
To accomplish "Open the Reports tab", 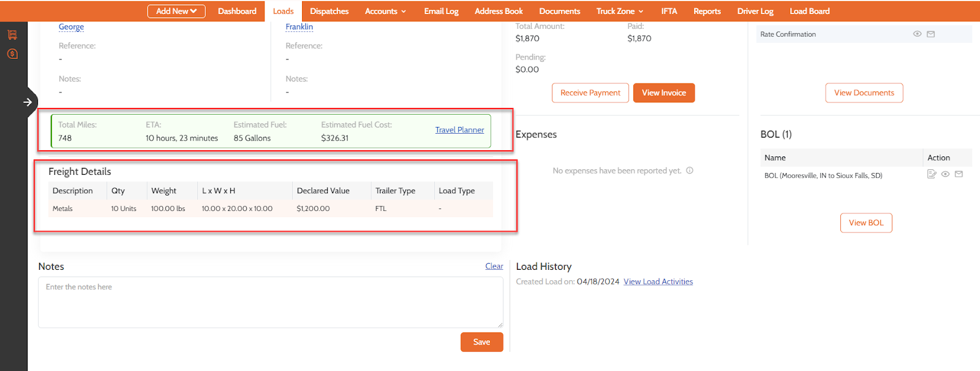I will click(x=707, y=11).
